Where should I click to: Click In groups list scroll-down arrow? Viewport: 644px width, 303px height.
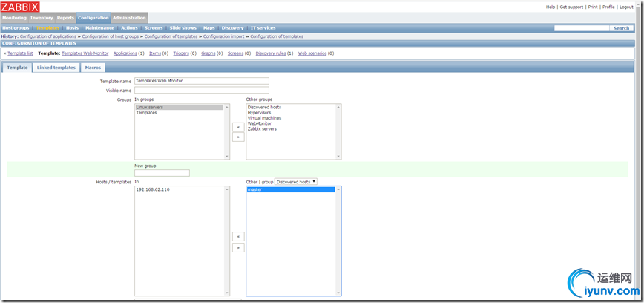(x=227, y=156)
